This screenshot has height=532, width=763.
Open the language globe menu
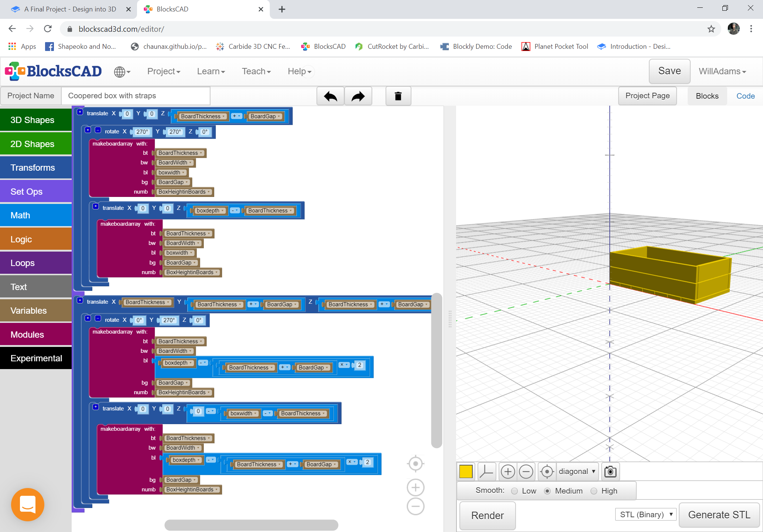(x=122, y=72)
